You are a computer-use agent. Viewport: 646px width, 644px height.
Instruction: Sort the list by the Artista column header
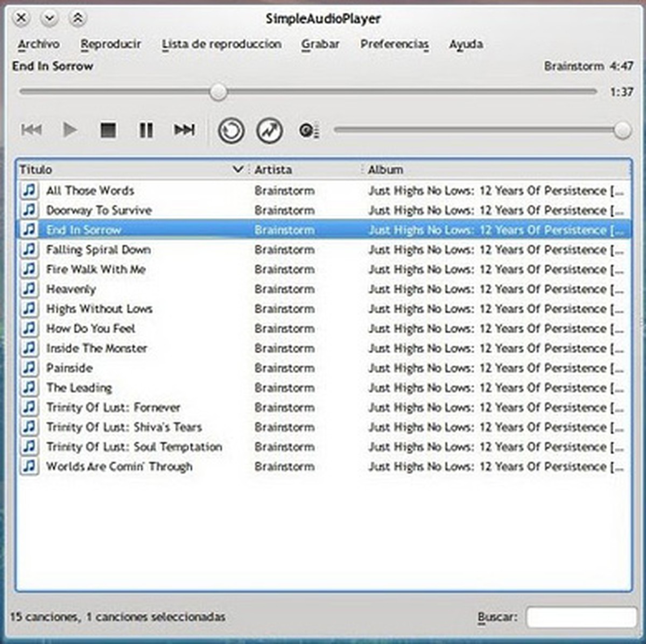point(273,169)
